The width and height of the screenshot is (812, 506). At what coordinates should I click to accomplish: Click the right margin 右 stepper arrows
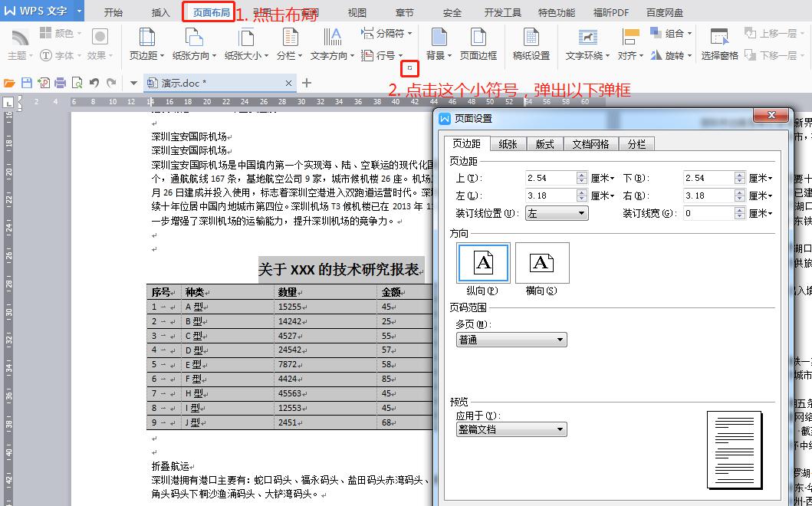click(x=739, y=195)
